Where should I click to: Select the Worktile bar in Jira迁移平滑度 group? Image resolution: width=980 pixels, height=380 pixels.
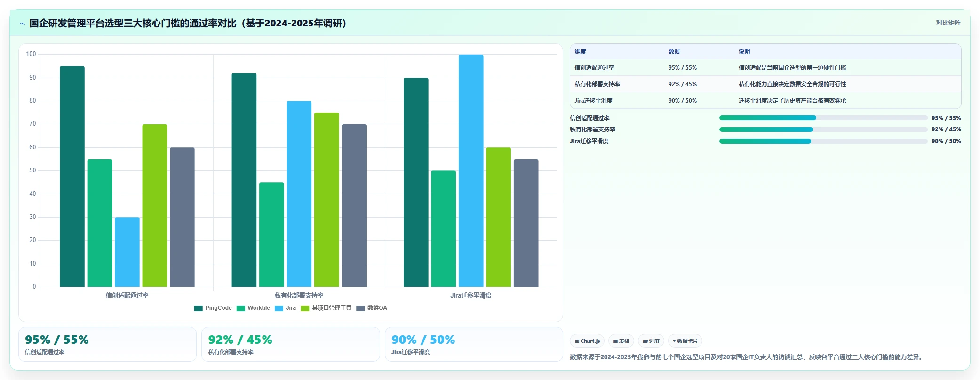pyautogui.click(x=444, y=229)
